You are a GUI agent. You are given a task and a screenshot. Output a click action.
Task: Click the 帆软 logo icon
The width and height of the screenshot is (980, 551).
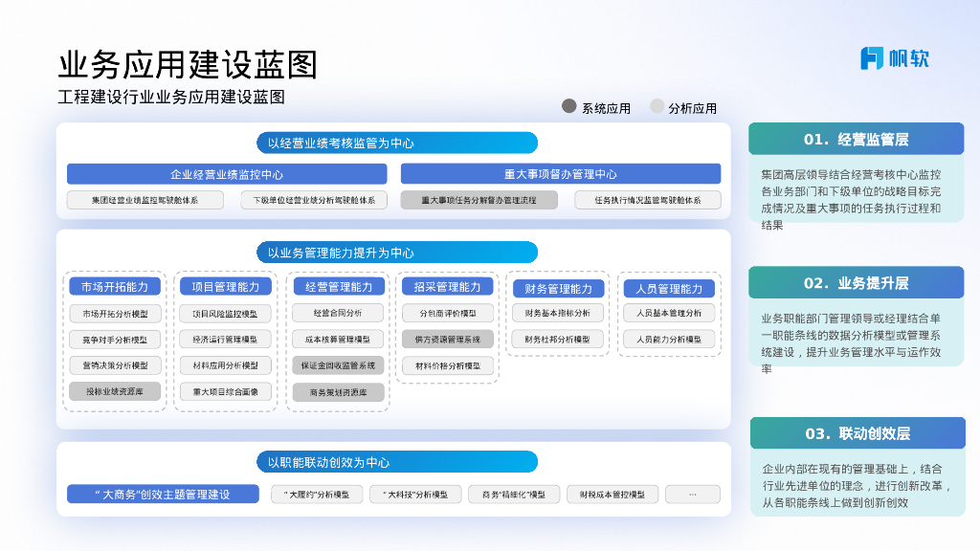point(872,58)
